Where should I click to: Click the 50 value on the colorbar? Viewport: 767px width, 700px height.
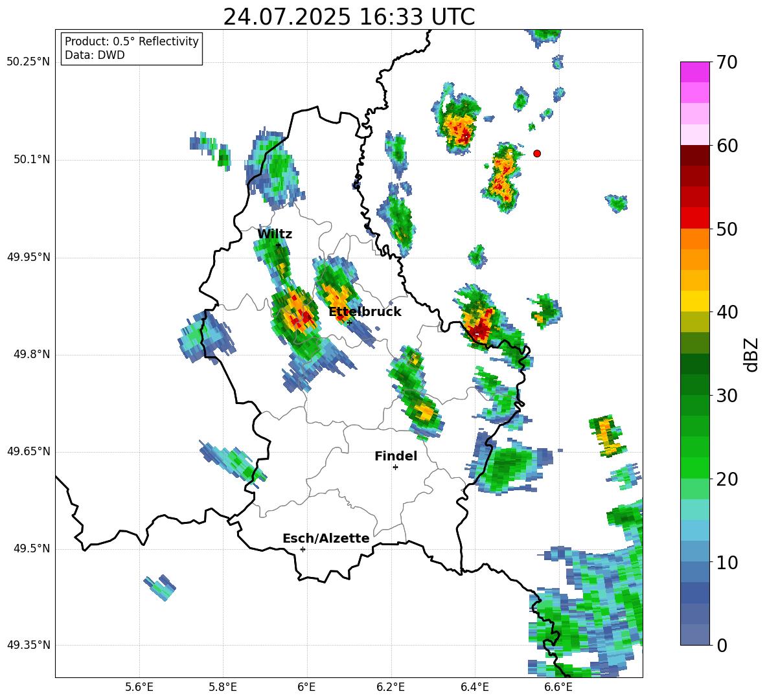click(x=727, y=229)
